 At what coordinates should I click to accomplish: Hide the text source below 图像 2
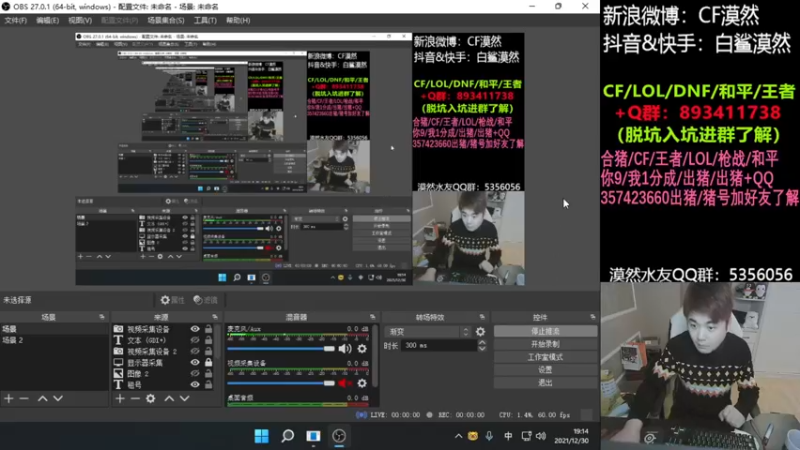[195, 385]
